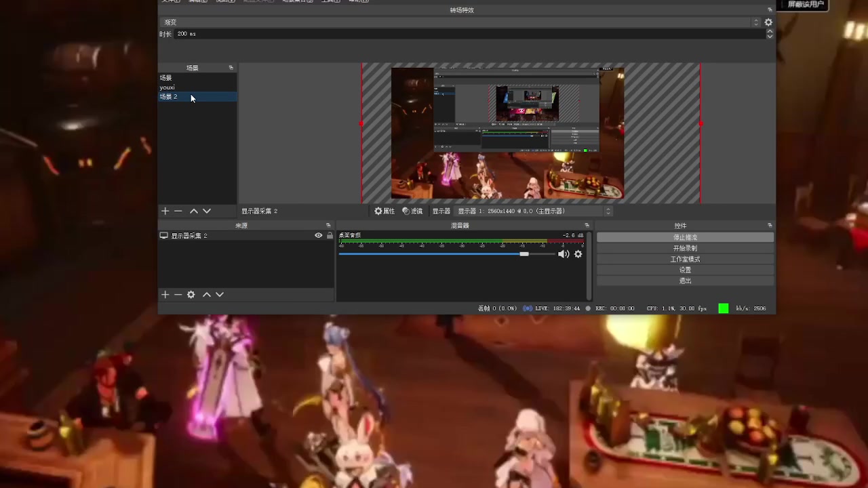Click the 混音器 panel title

point(460,226)
